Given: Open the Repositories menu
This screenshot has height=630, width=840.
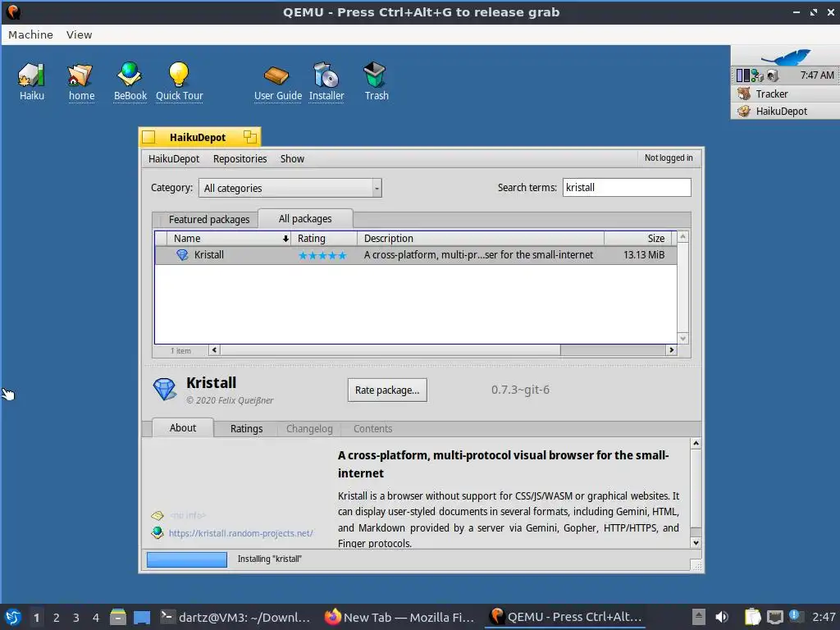Looking at the screenshot, I should 240,158.
